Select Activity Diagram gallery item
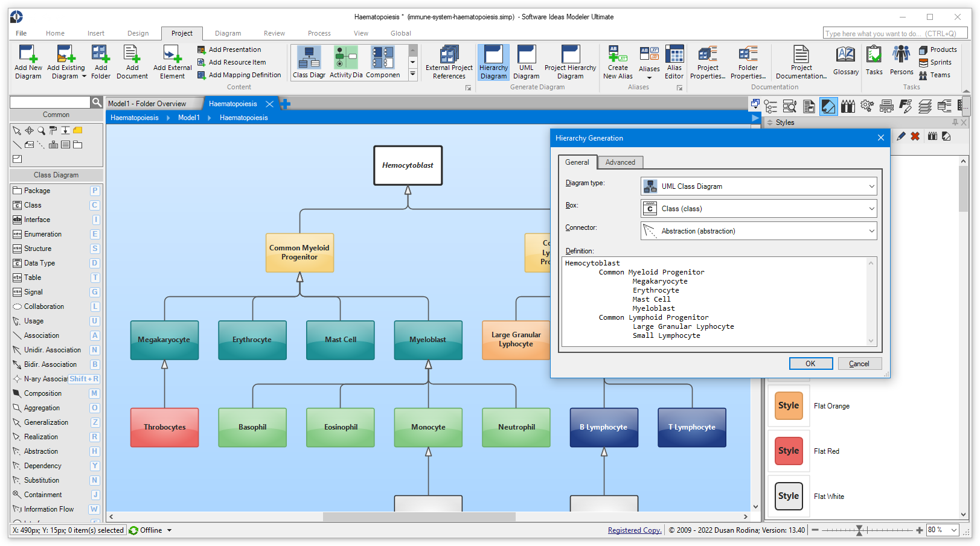980x546 pixels. 346,62
